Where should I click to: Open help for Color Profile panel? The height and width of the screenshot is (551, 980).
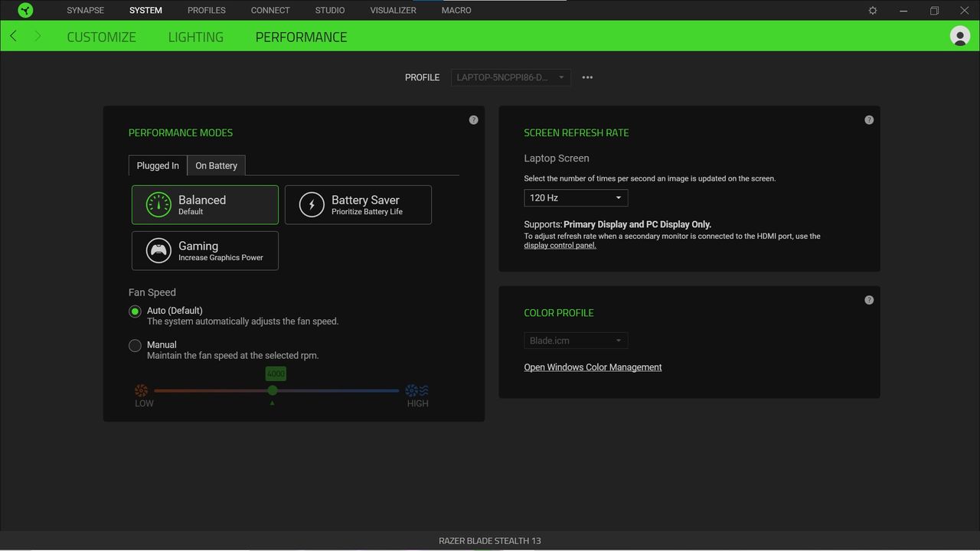pyautogui.click(x=869, y=300)
